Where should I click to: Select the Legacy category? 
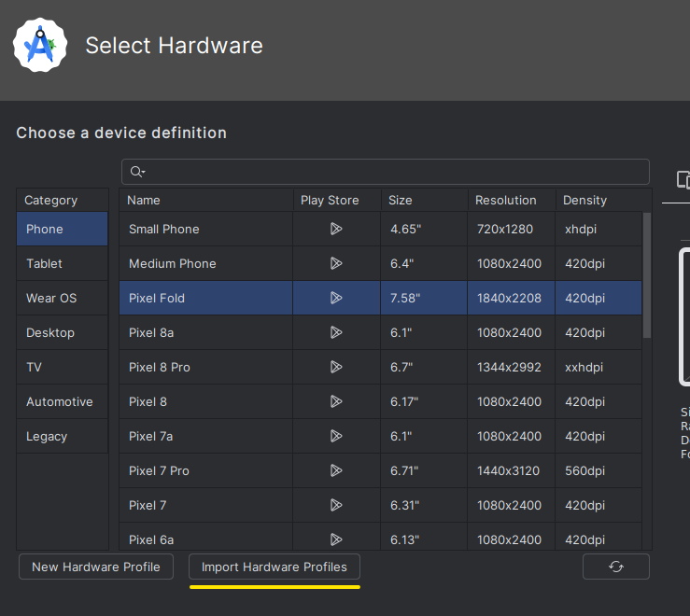tap(62, 436)
